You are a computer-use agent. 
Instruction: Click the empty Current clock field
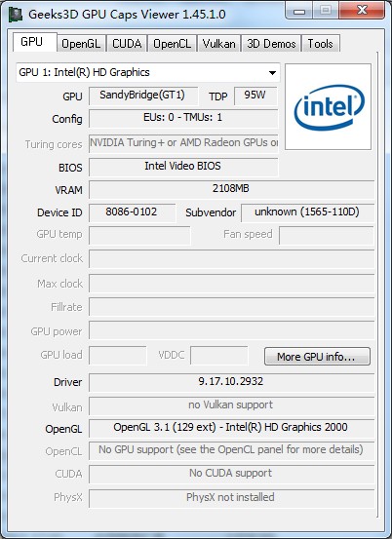[x=231, y=259]
